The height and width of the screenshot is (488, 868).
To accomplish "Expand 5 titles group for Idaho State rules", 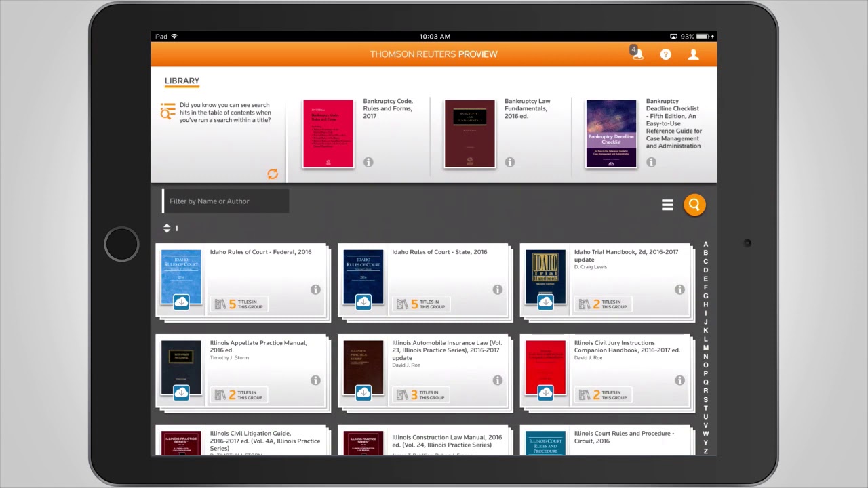I will 421,304.
